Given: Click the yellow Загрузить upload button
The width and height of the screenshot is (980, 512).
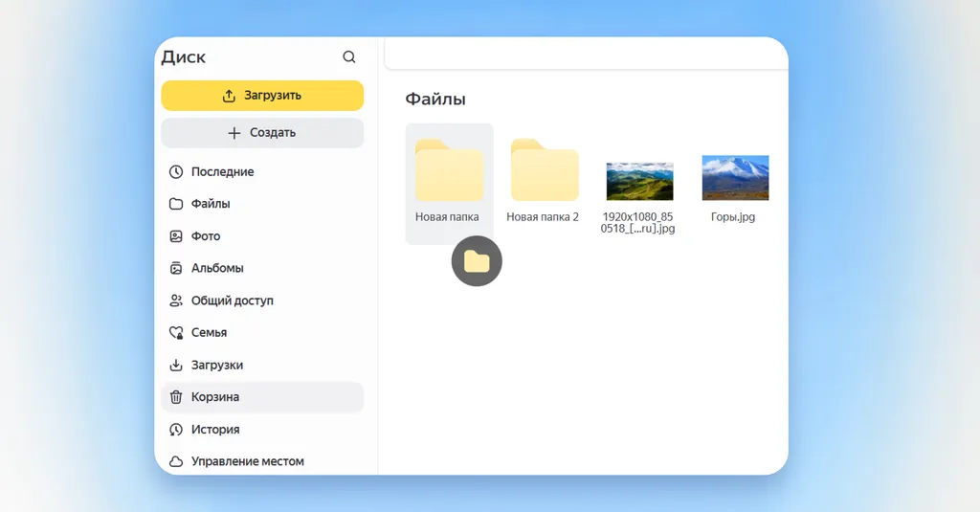Looking at the screenshot, I should 262,96.
